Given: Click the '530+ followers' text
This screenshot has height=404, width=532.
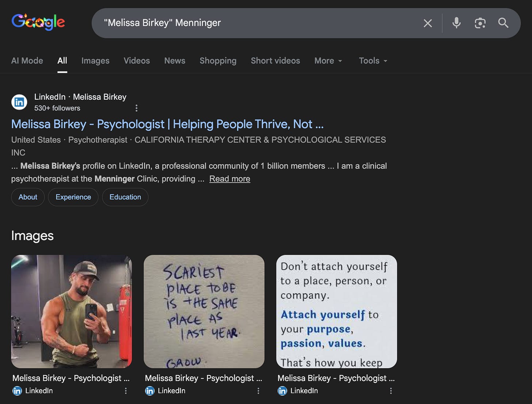Looking at the screenshot, I should tap(57, 108).
